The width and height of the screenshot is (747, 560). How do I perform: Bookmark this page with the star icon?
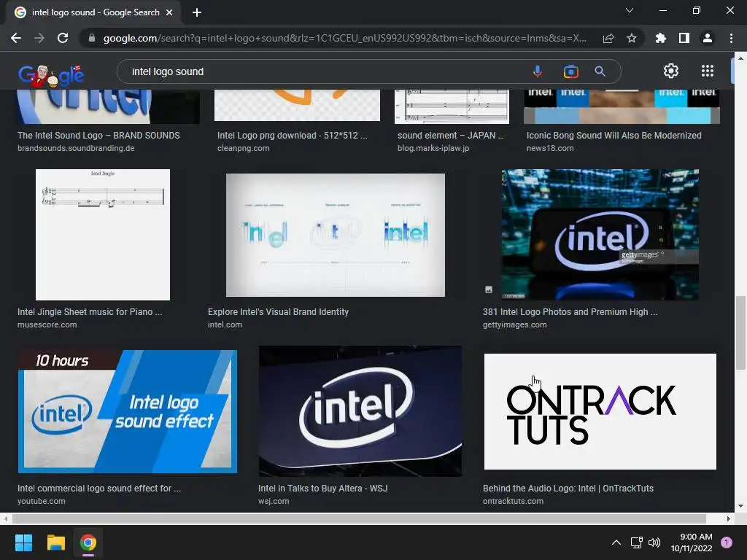(x=632, y=38)
